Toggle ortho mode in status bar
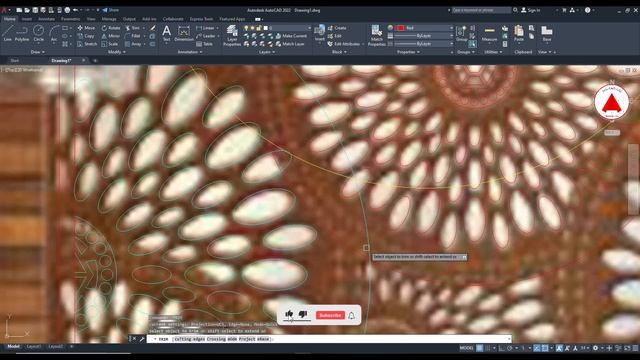The image size is (640, 360). pos(502,348)
